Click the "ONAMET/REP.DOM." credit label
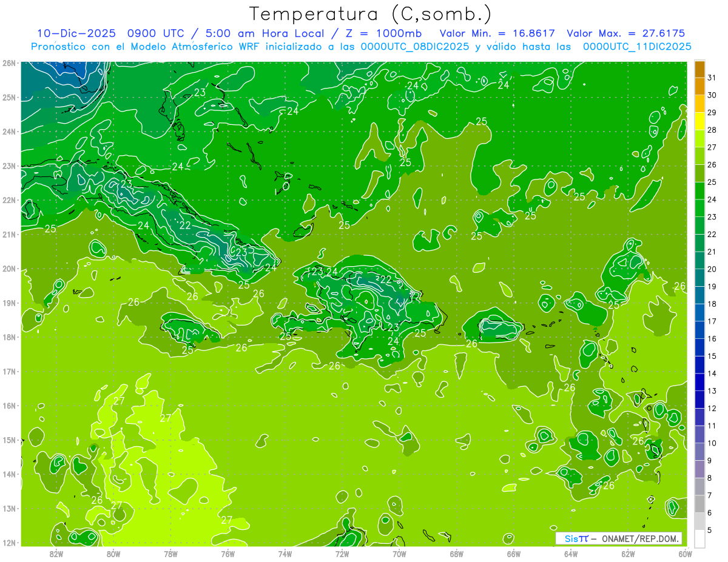The image size is (728, 562). [x=639, y=538]
